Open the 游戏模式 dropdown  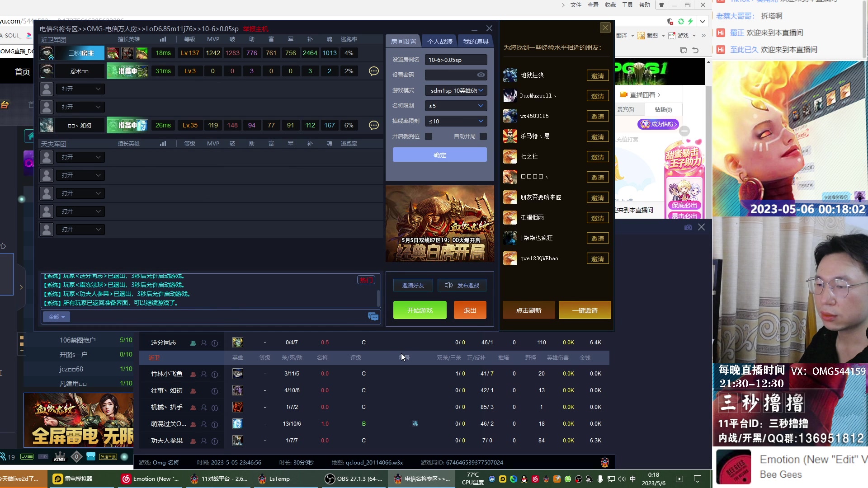(456, 90)
